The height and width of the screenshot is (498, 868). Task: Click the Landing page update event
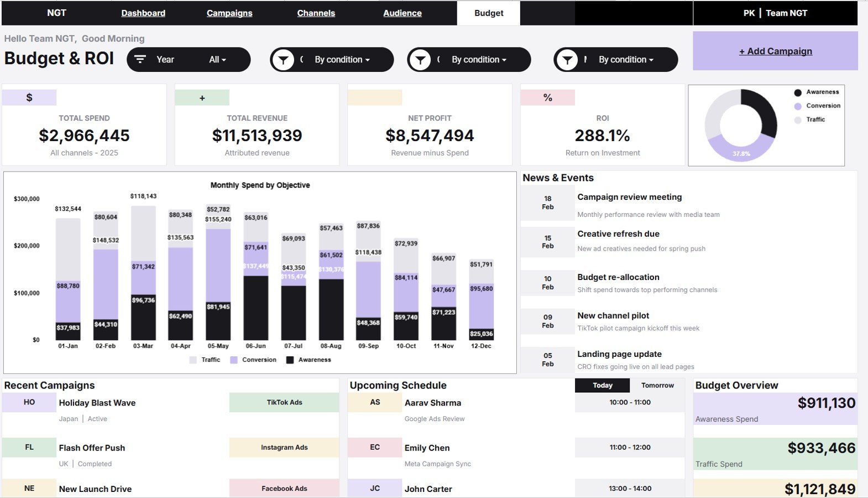(x=619, y=354)
